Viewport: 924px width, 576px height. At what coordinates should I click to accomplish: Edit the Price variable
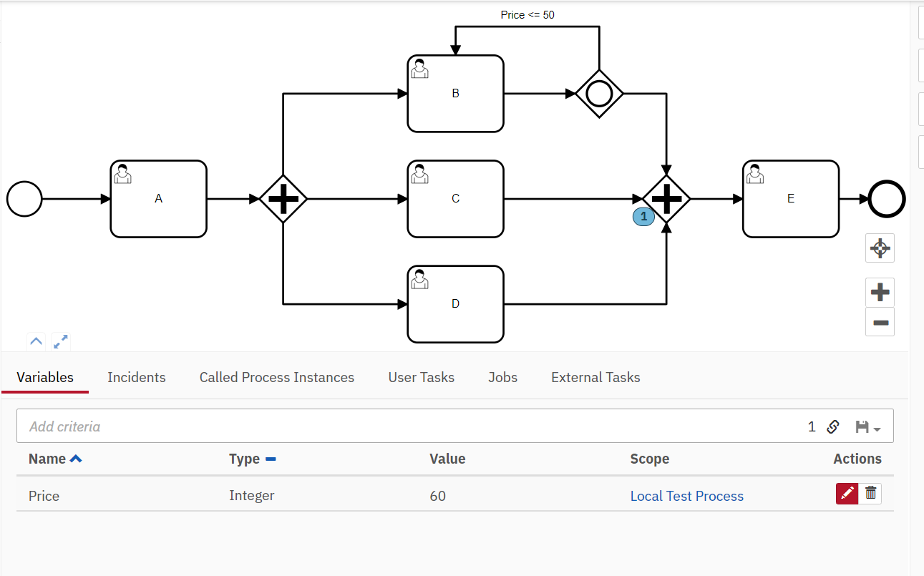tap(847, 494)
